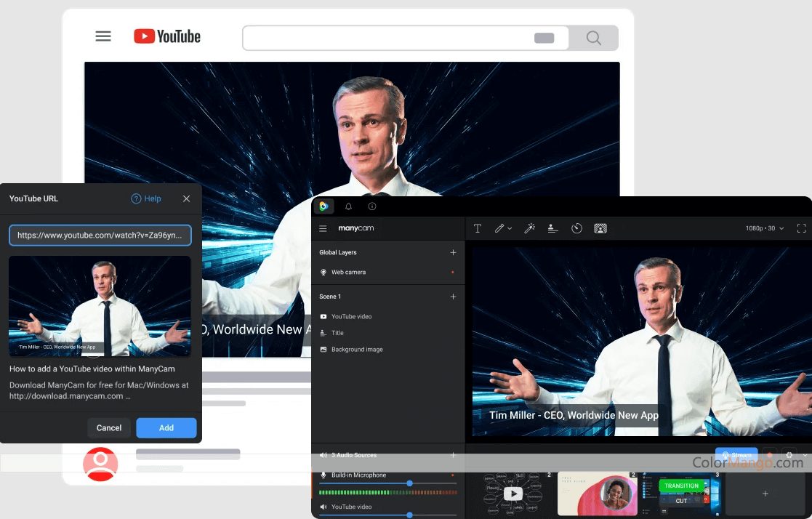Screen dimensions: 812x519
Task: Open the ManyCam hamburger menu
Action: tap(323, 228)
